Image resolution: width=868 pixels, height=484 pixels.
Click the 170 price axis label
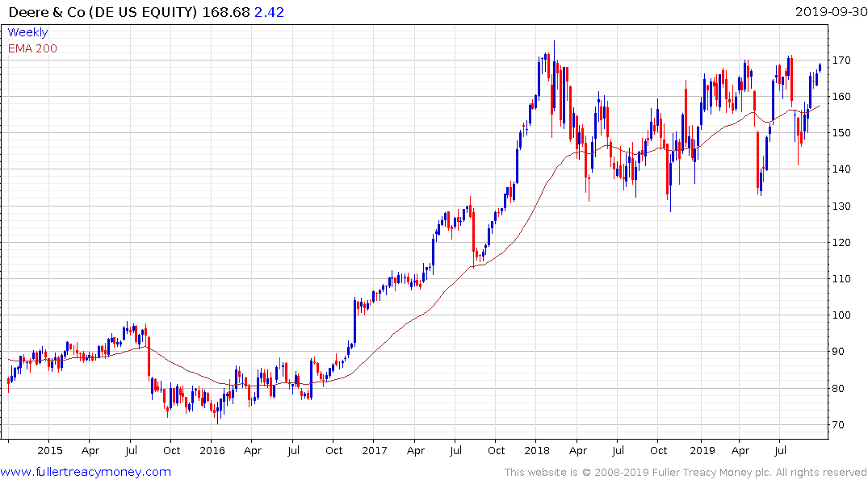point(841,60)
